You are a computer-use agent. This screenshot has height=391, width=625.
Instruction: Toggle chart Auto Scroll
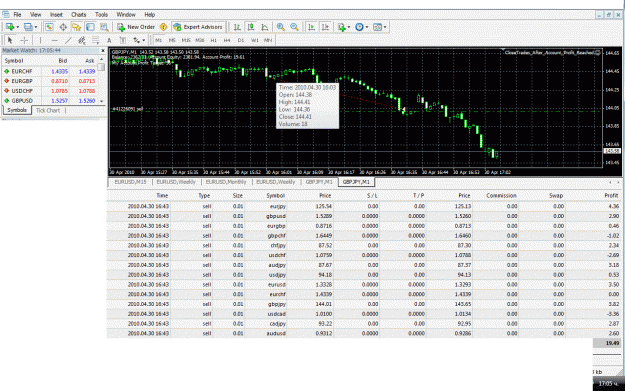coord(312,27)
